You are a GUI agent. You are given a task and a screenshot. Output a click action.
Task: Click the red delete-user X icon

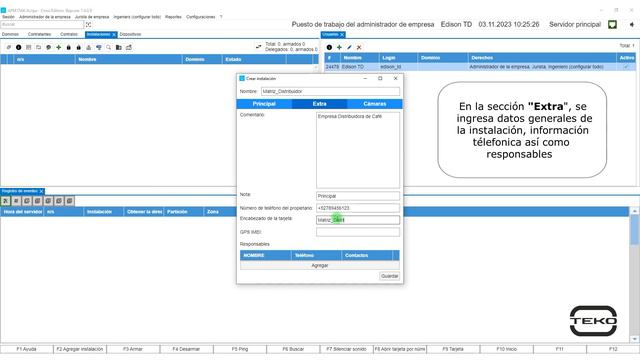tap(359, 47)
